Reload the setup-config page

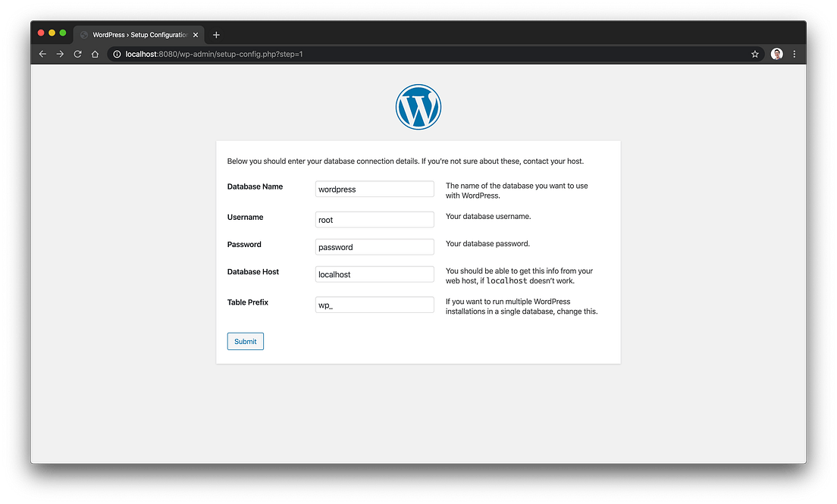(x=77, y=54)
